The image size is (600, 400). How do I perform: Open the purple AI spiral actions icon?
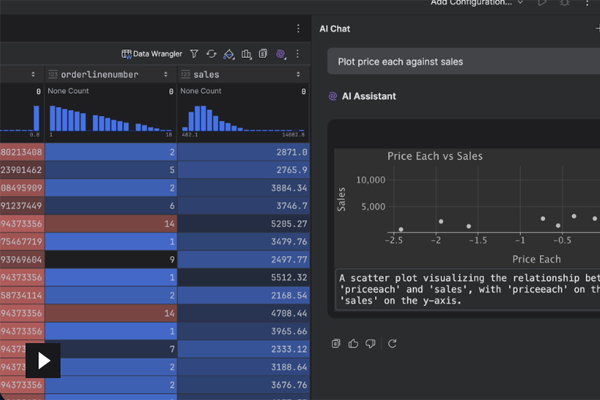(281, 54)
